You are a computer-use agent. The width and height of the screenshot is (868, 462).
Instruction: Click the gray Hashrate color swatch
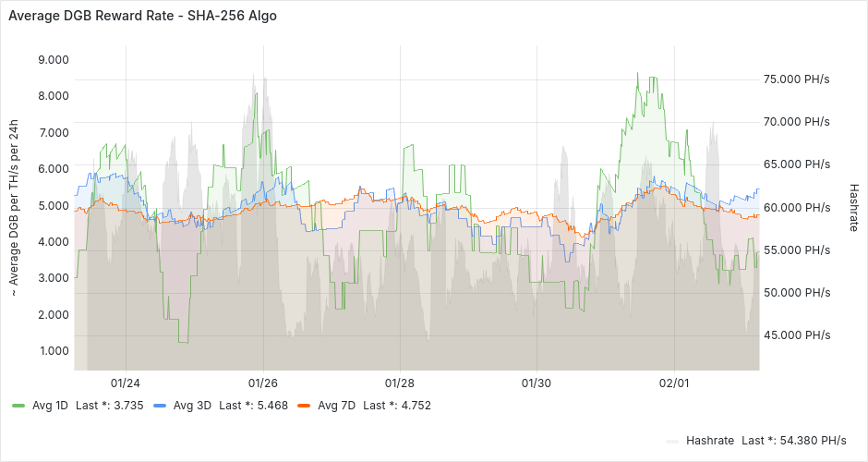click(673, 440)
